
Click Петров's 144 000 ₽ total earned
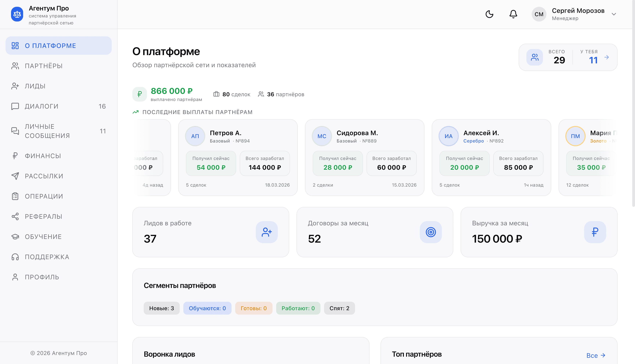point(265,167)
